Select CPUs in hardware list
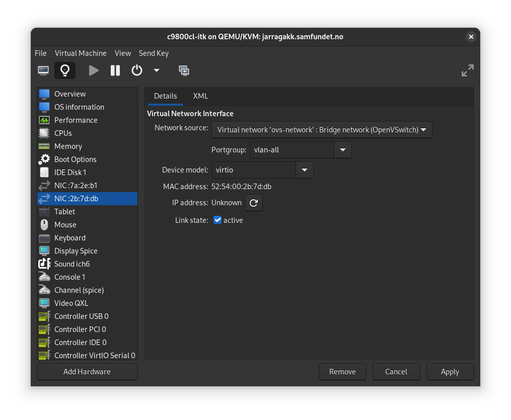511x420 pixels. (x=87, y=133)
